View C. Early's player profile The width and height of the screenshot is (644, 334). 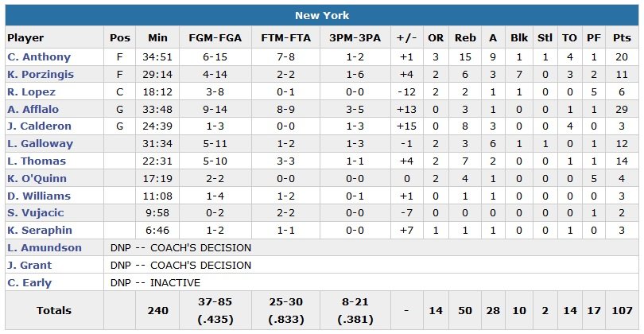point(29,282)
